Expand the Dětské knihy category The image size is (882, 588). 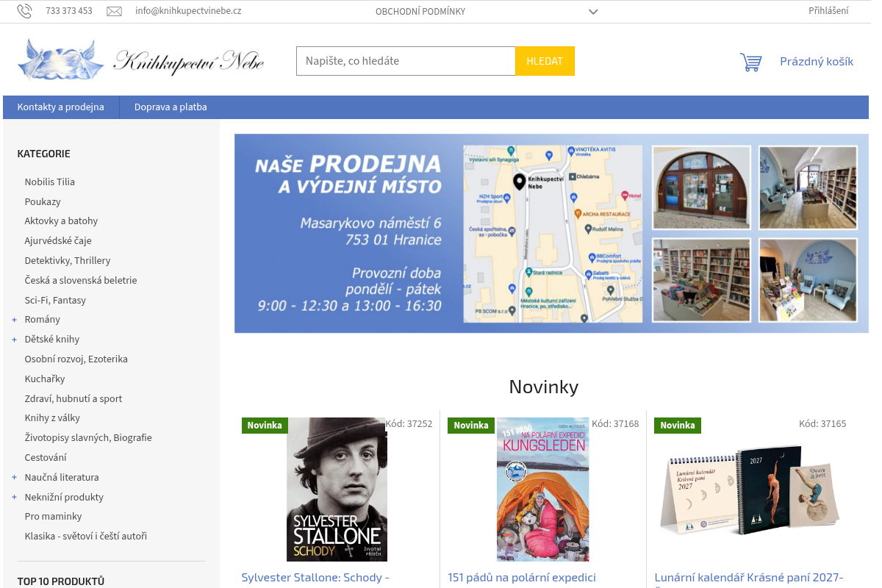click(14, 340)
